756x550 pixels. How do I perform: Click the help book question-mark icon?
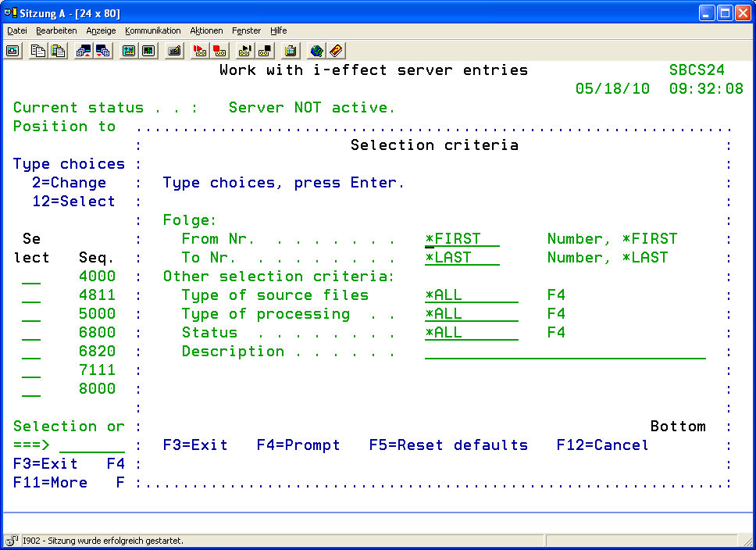click(336, 51)
